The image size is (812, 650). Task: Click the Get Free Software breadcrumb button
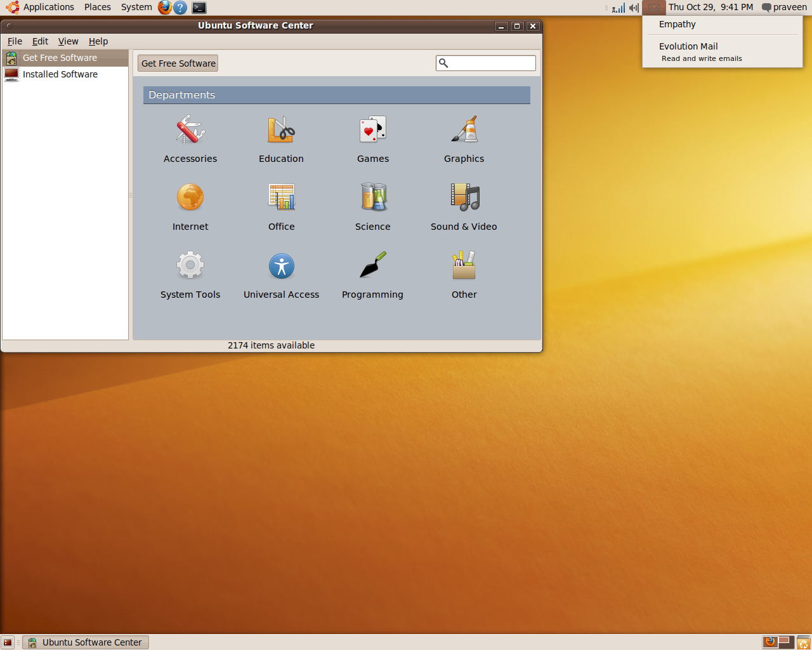coord(178,63)
